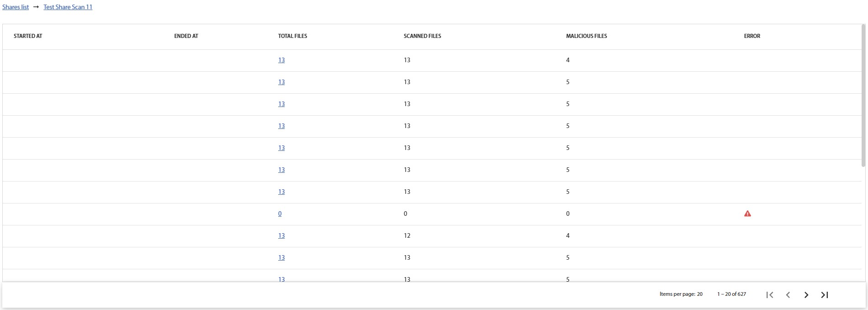This screenshot has width=868, height=310.
Task: Click the Scanned Files column header
Action: coord(422,36)
